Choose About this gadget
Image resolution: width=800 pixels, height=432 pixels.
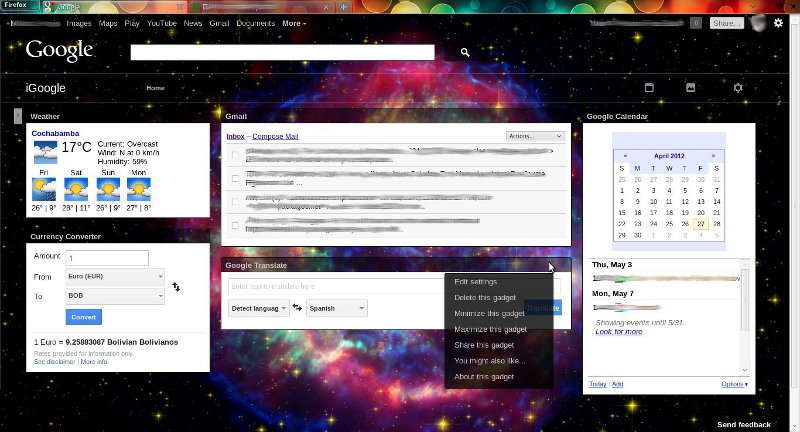[484, 376]
